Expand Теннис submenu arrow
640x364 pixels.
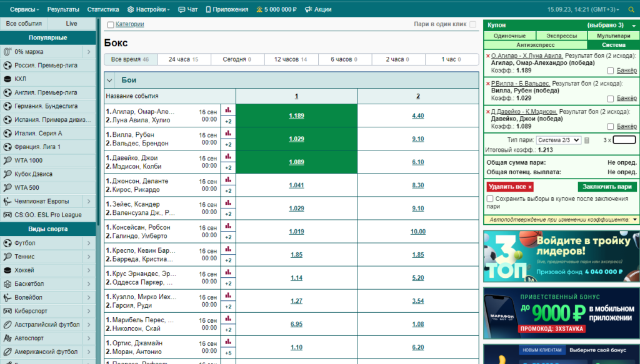coord(89,257)
